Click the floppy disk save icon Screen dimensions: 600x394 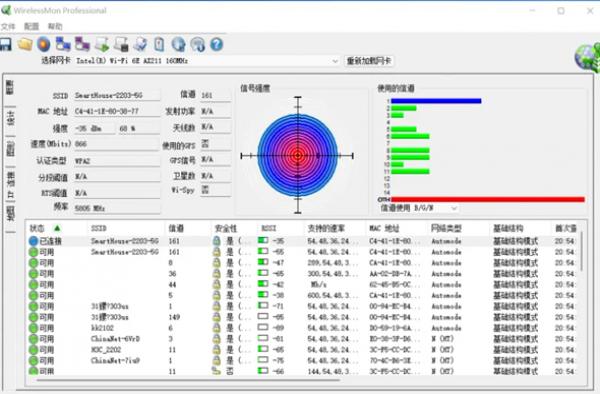pos(5,45)
